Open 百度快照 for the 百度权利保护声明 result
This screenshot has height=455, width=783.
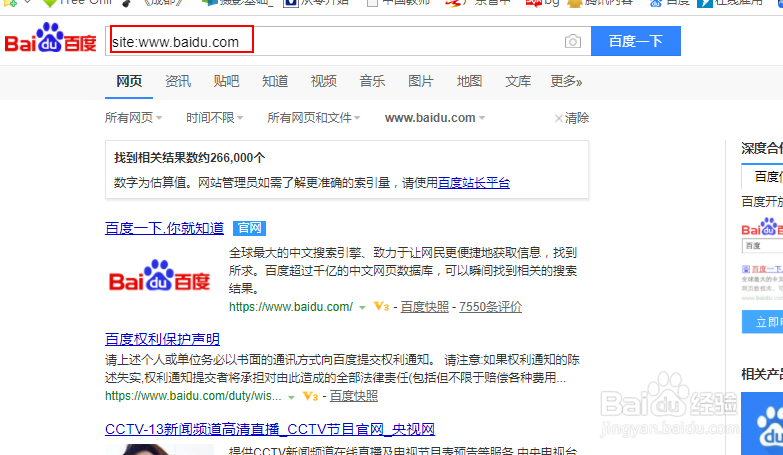coord(354,396)
